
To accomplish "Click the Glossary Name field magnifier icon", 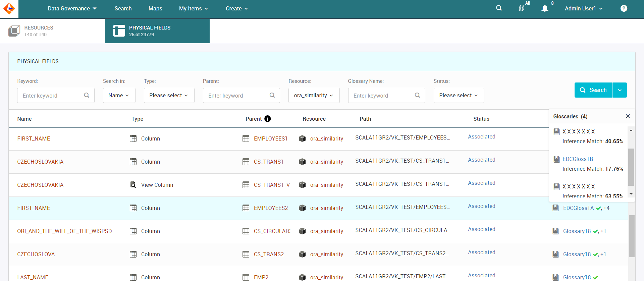I will point(417,95).
